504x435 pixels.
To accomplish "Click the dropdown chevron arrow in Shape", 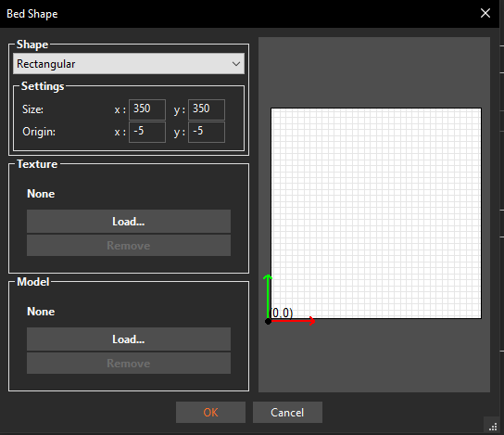I will click(x=236, y=64).
